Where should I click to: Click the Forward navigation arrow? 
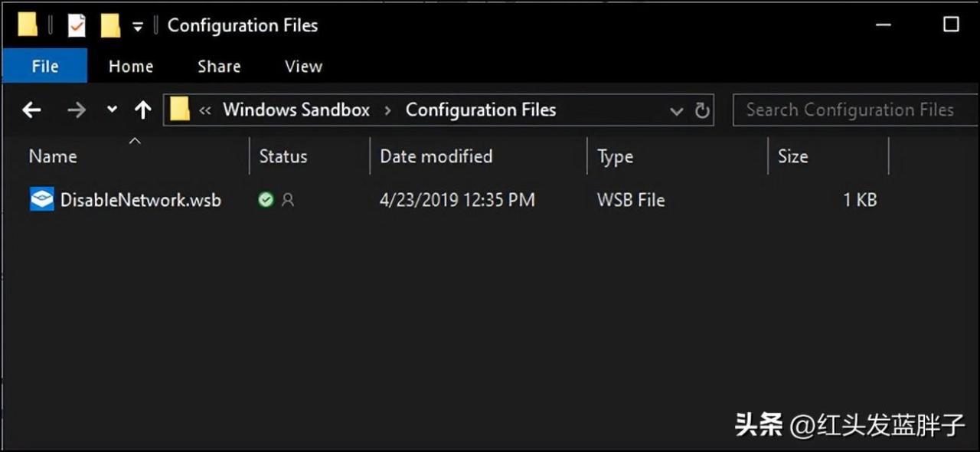76,110
